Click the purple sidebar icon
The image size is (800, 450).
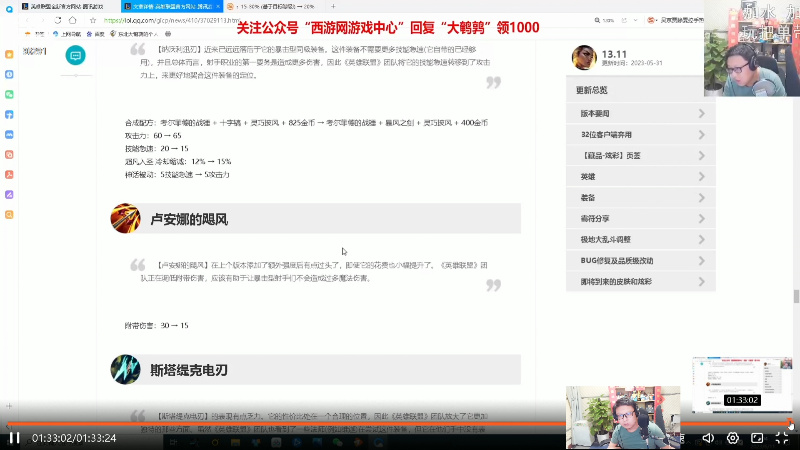click(9, 194)
